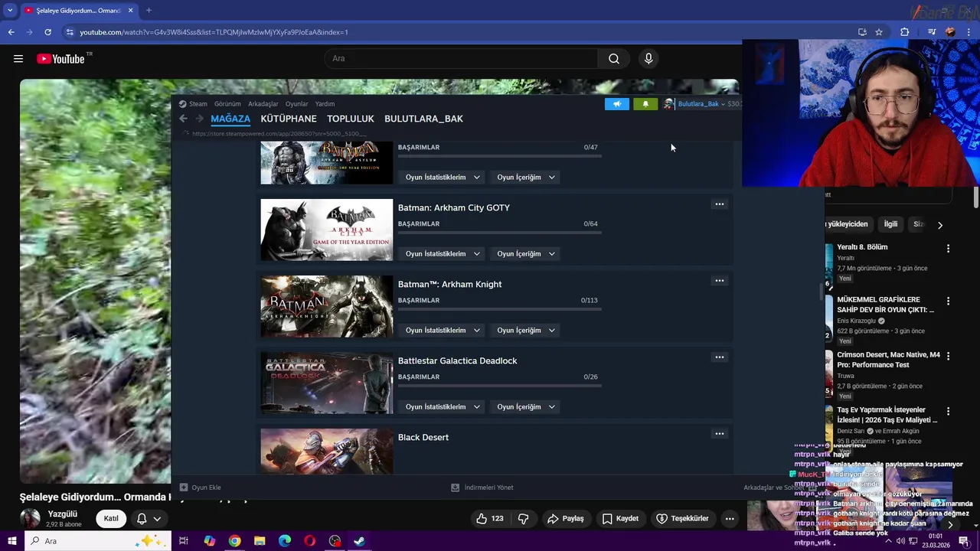980x551 pixels.
Task: Expand Oyun İçeriğim for Arkham Knight
Action: (526, 331)
